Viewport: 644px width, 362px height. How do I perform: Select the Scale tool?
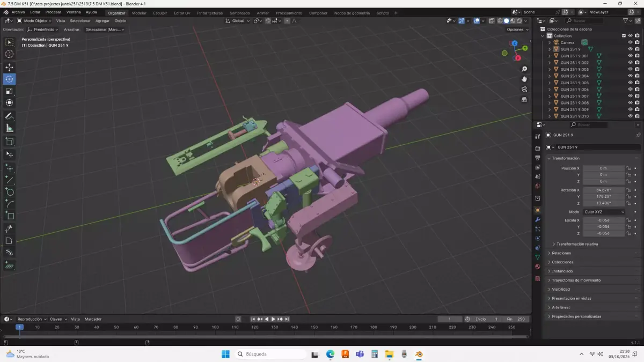pos(9,91)
